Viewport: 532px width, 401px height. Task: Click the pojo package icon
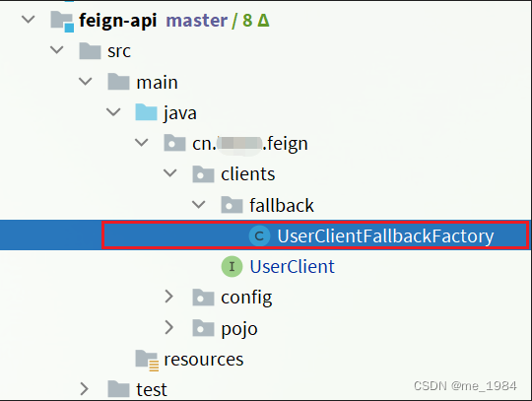203,328
